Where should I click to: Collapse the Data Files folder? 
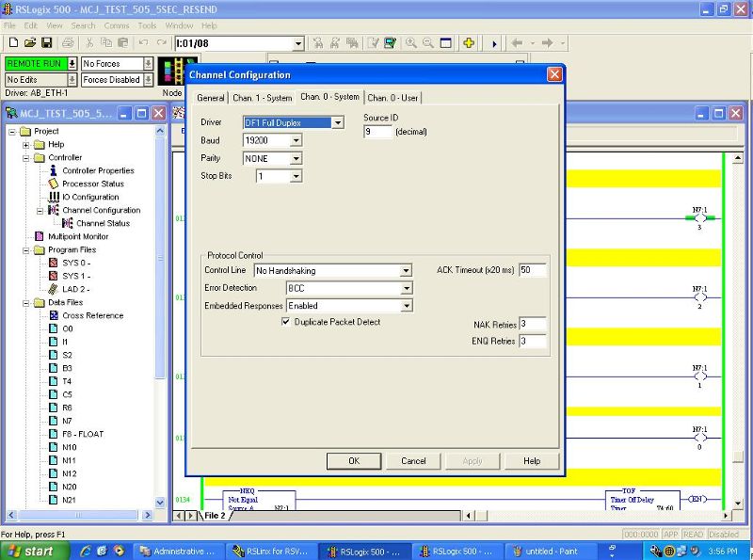26,303
